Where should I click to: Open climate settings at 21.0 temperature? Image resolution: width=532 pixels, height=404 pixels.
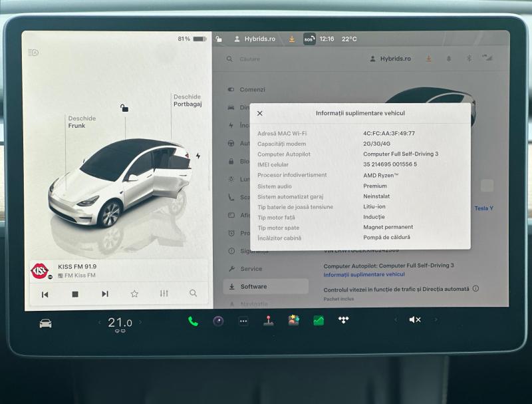120,323
